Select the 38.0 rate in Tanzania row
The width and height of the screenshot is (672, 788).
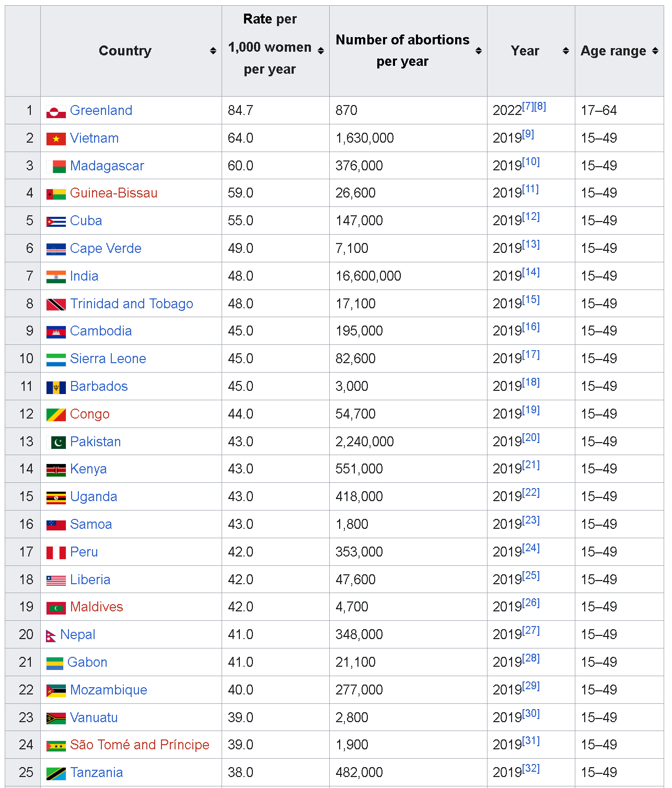[x=240, y=772]
